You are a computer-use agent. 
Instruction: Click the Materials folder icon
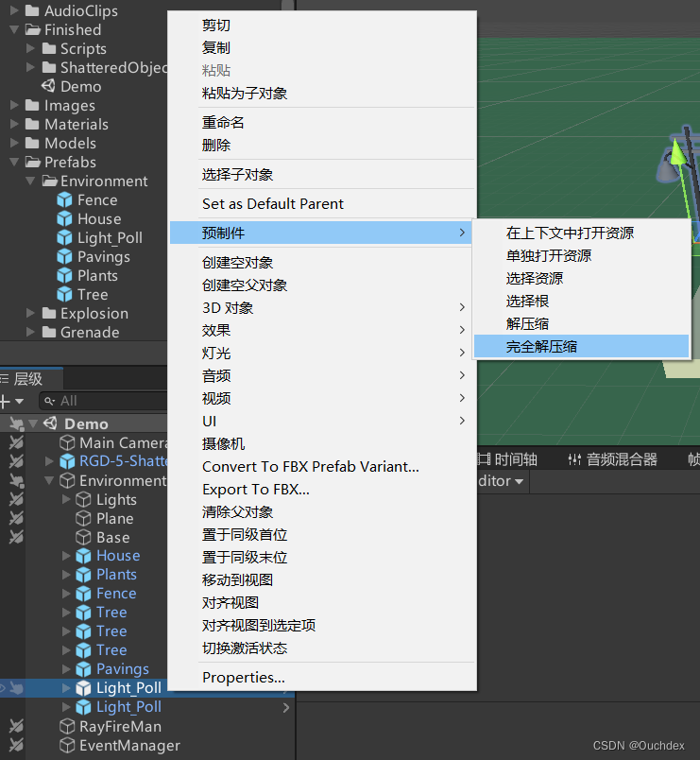coord(32,124)
